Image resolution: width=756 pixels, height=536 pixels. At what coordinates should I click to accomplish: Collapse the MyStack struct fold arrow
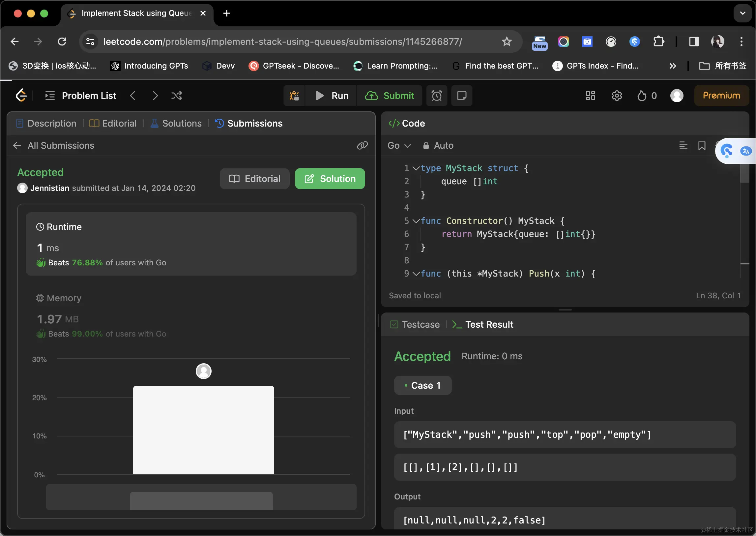pyautogui.click(x=416, y=168)
